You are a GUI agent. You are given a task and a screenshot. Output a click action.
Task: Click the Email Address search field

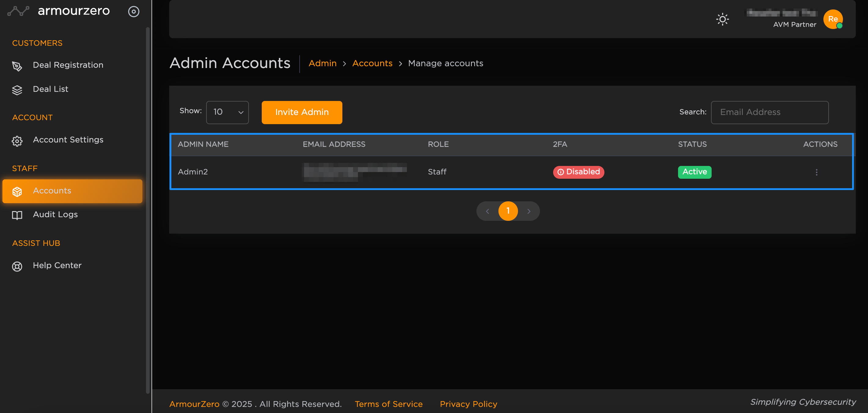[x=769, y=112]
